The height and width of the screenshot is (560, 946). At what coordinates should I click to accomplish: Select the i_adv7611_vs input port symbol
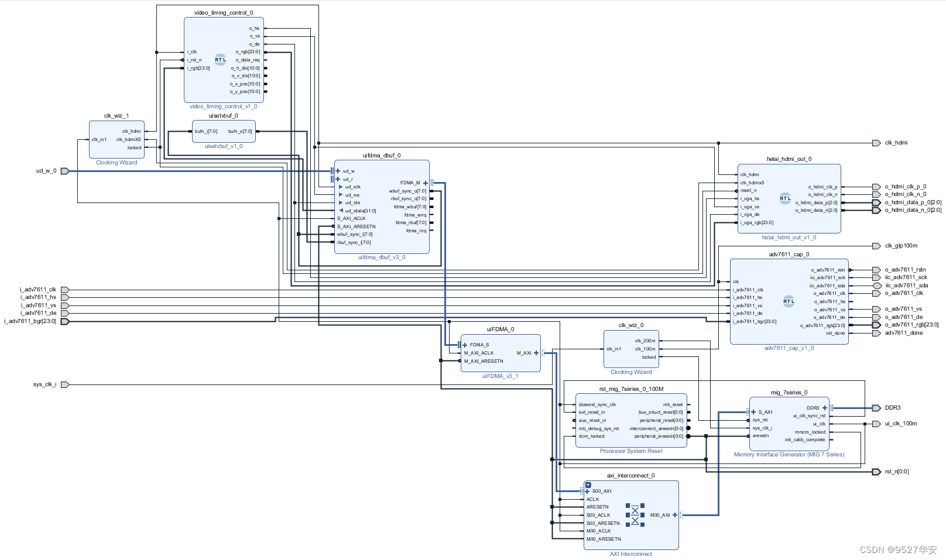(65, 305)
